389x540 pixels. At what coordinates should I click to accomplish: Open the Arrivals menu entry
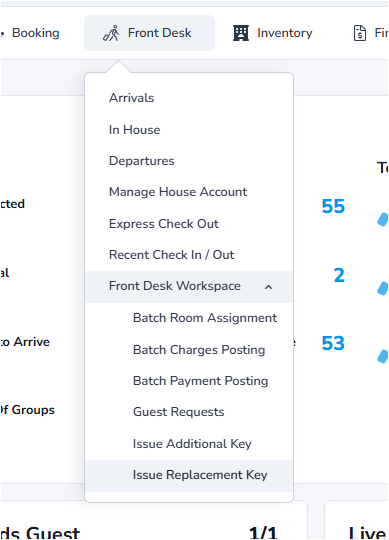click(x=132, y=98)
